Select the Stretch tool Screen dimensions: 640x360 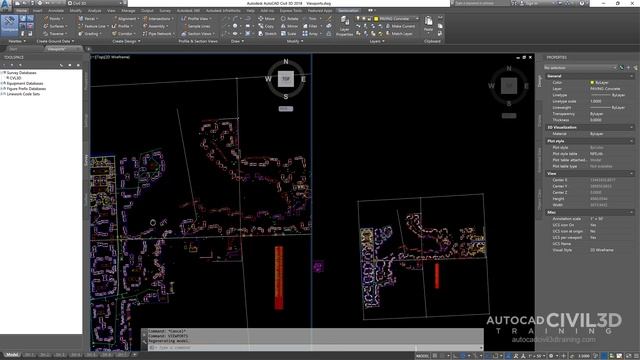tap(267, 34)
